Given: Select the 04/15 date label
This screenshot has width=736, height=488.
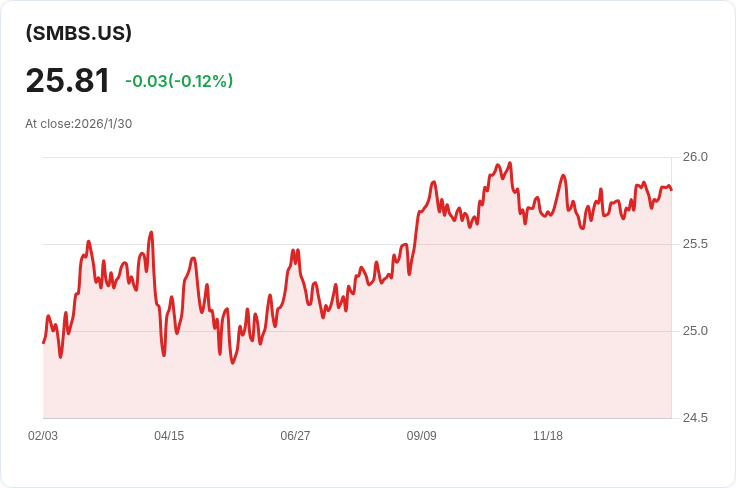Looking at the screenshot, I should tap(169, 436).
